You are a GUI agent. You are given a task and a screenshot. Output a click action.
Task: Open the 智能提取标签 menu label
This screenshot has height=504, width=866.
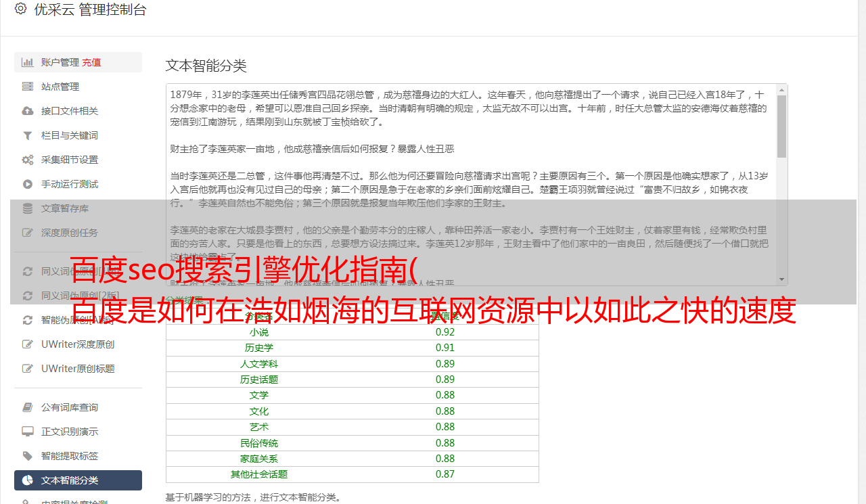[x=70, y=456]
